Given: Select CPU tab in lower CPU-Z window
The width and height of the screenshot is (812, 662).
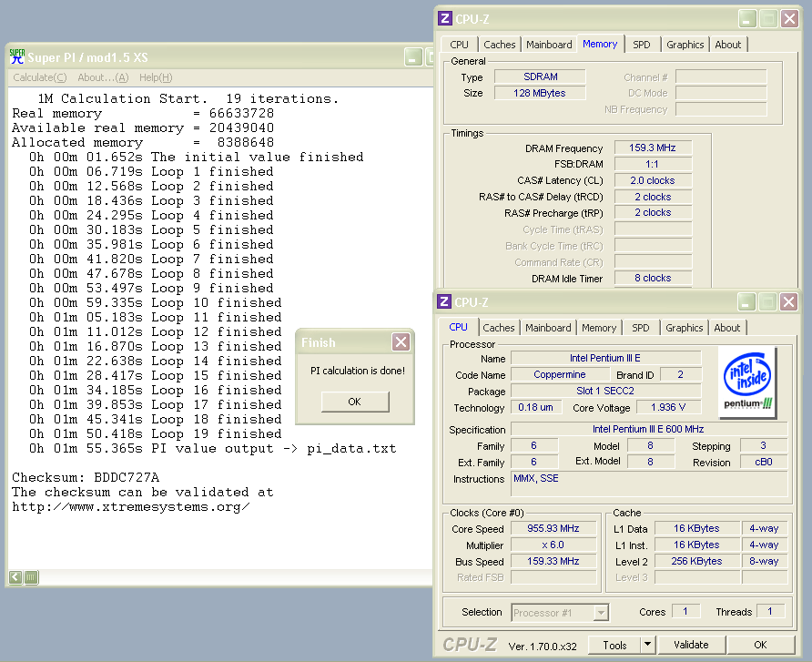Looking at the screenshot, I should coord(458,327).
